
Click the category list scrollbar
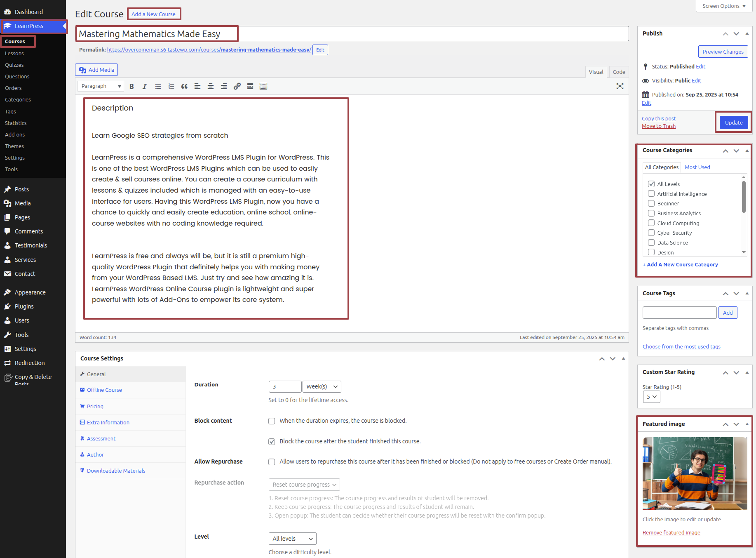744,198
